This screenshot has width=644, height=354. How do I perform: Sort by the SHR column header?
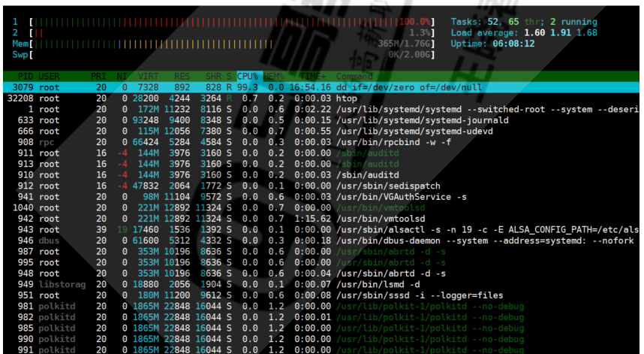point(214,77)
